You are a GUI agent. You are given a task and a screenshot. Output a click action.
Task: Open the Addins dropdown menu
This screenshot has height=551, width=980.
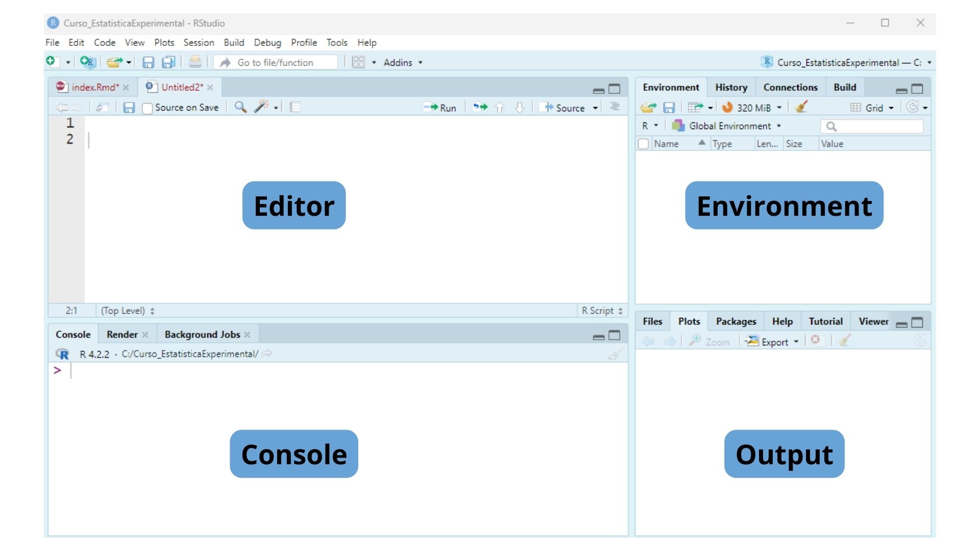403,62
